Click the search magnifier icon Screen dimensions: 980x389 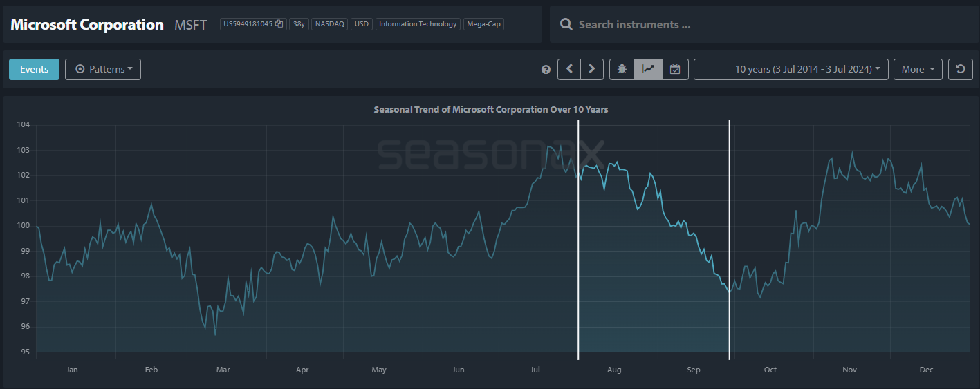pyautogui.click(x=566, y=24)
